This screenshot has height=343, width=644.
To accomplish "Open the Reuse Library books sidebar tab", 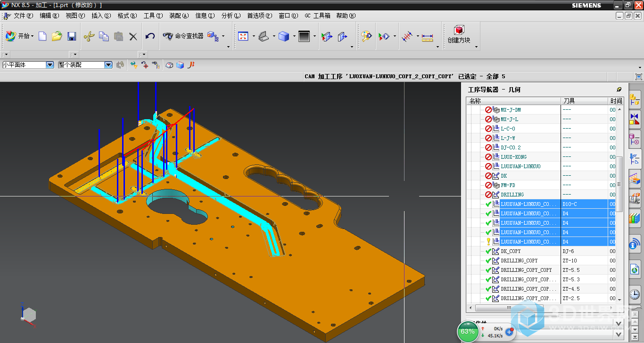I will coord(635,219).
